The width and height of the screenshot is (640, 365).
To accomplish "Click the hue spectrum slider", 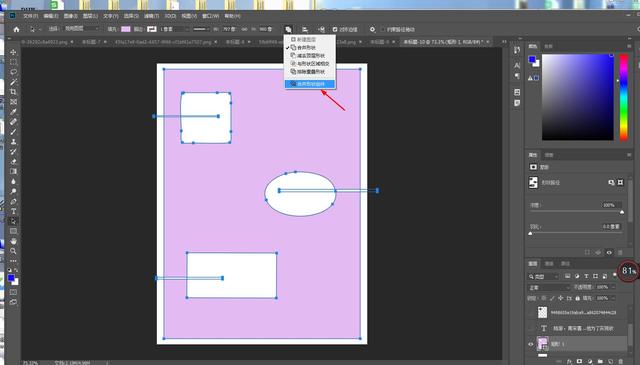I will (623, 97).
